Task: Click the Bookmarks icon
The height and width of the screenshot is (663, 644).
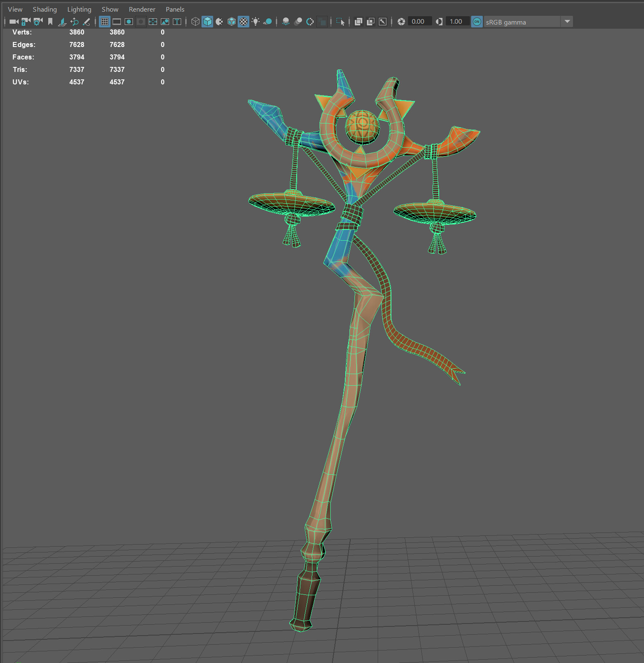Action: [x=50, y=22]
